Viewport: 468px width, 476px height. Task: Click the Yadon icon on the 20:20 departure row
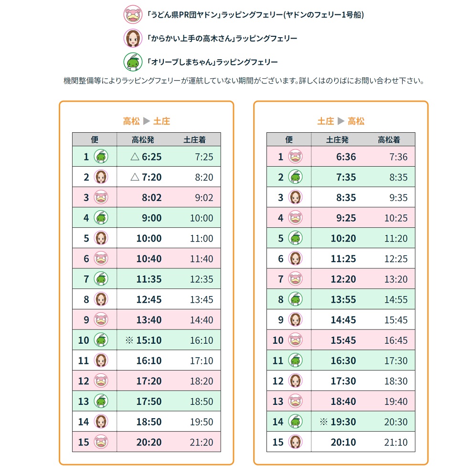pyautogui.click(x=101, y=442)
